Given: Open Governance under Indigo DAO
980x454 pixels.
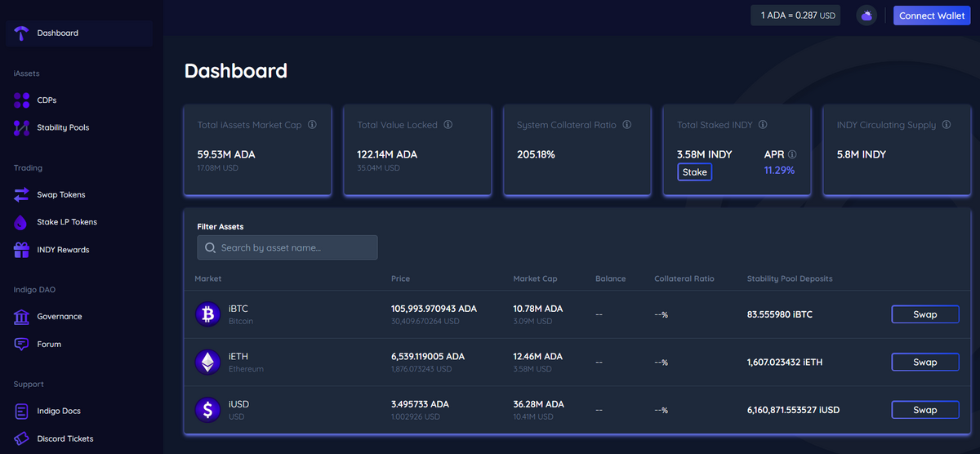Looking at the screenshot, I should click(60, 316).
